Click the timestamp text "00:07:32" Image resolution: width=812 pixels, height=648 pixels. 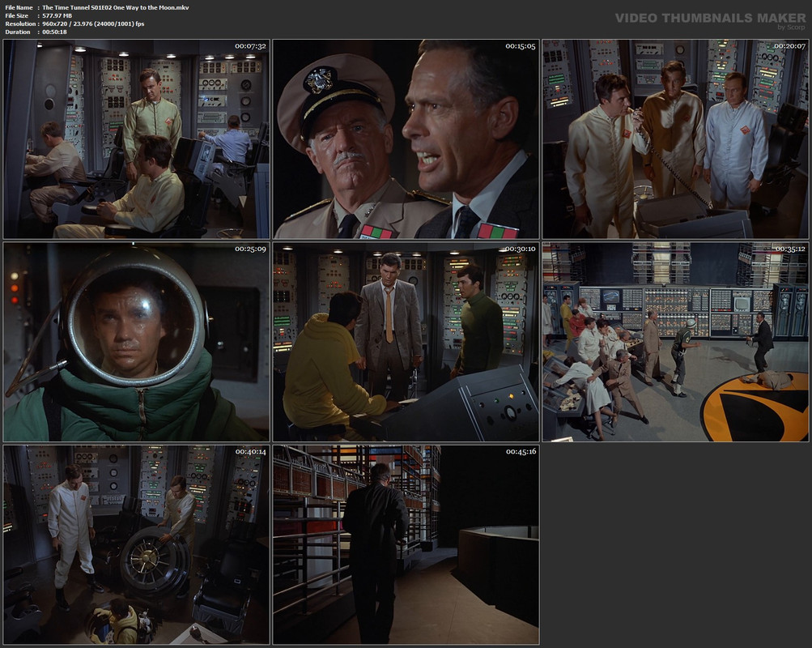[x=250, y=46]
